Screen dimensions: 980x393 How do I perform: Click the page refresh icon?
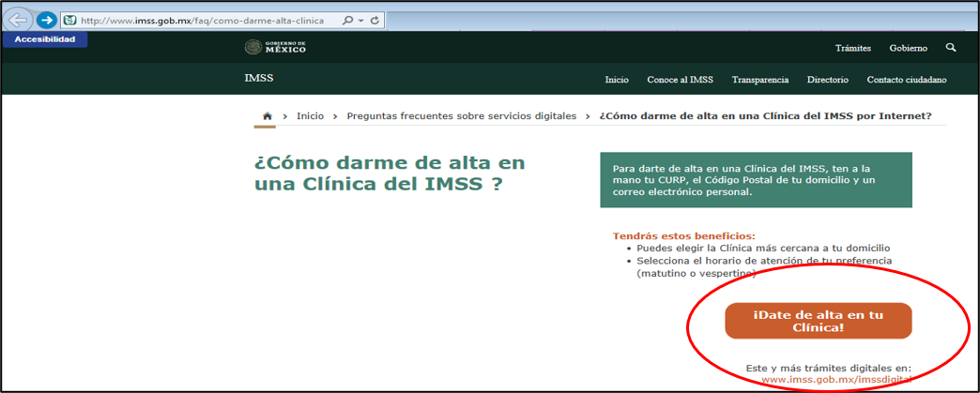pyautogui.click(x=375, y=21)
